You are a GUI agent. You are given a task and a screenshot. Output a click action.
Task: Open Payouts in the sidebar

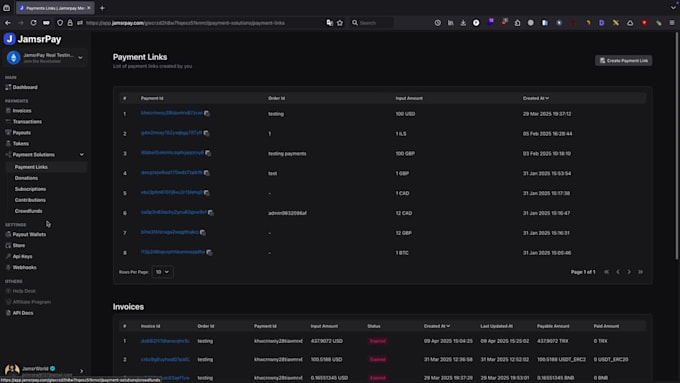pos(22,132)
